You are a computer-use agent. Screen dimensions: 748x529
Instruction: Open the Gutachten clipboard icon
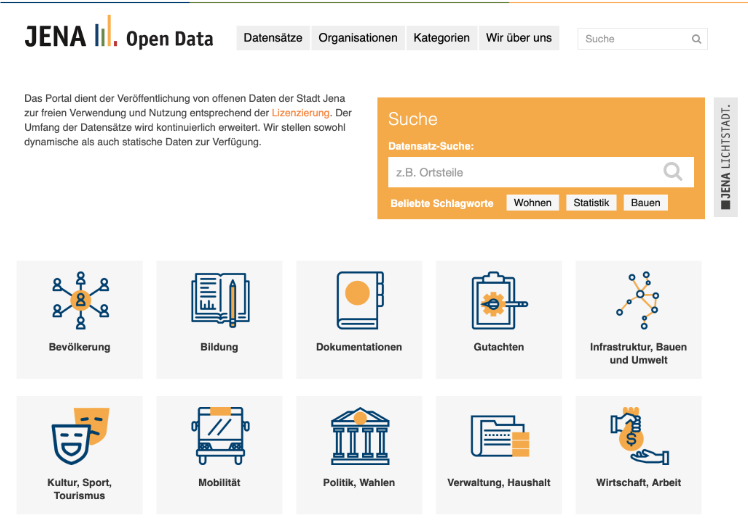pos(498,299)
